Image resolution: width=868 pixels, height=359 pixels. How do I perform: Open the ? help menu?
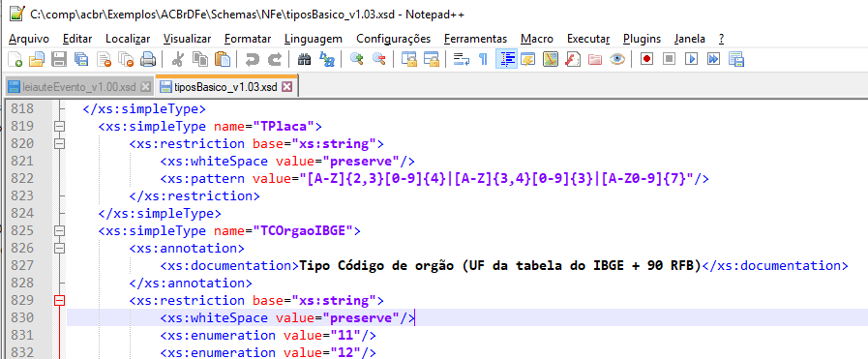(721, 39)
